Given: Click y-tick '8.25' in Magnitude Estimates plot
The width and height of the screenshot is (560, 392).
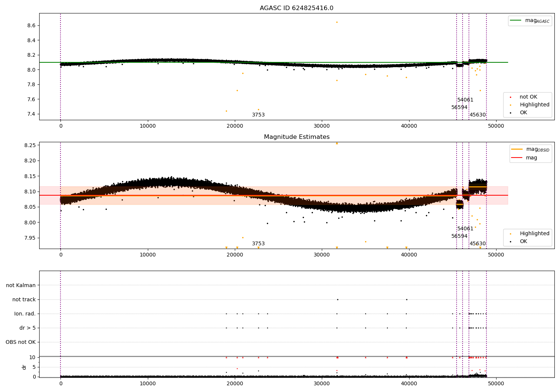Looking at the screenshot, I should coord(29,145).
